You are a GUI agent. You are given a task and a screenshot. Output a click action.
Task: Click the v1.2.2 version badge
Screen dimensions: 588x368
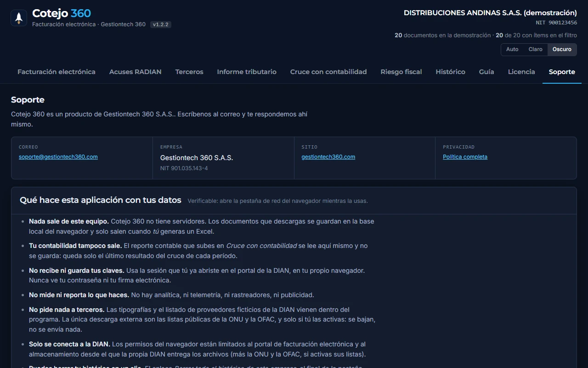161,24
